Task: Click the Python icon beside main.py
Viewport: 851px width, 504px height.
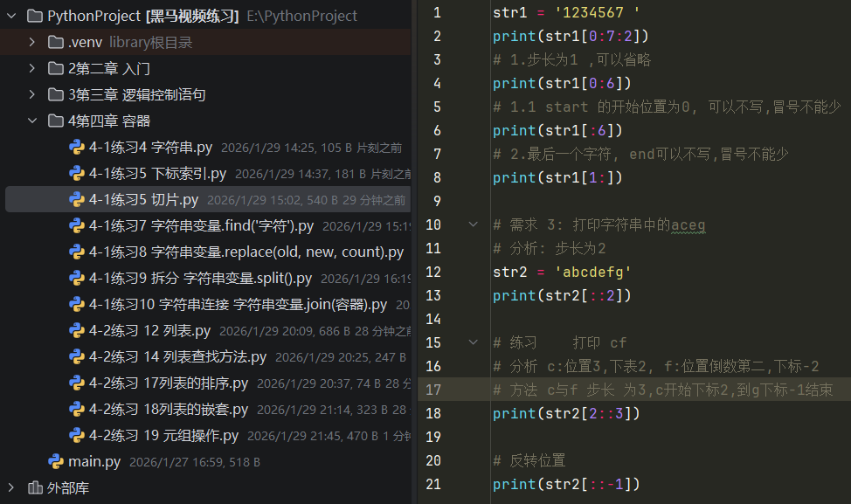Action: [57, 461]
